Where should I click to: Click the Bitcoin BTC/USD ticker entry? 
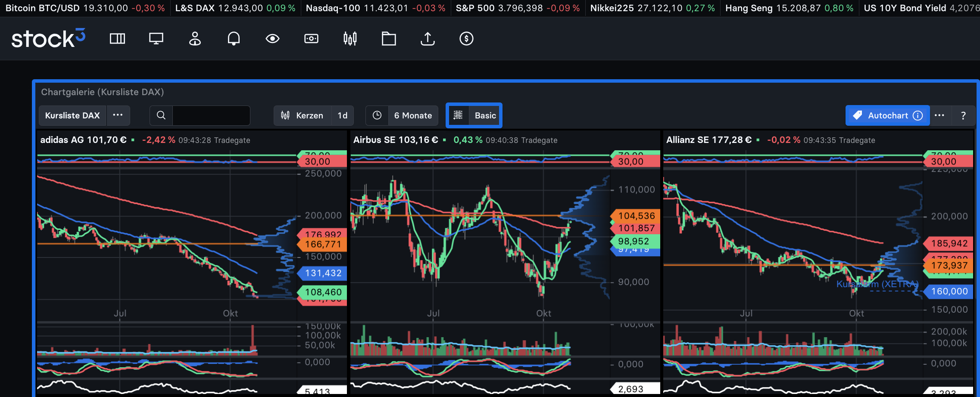click(85, 8)
